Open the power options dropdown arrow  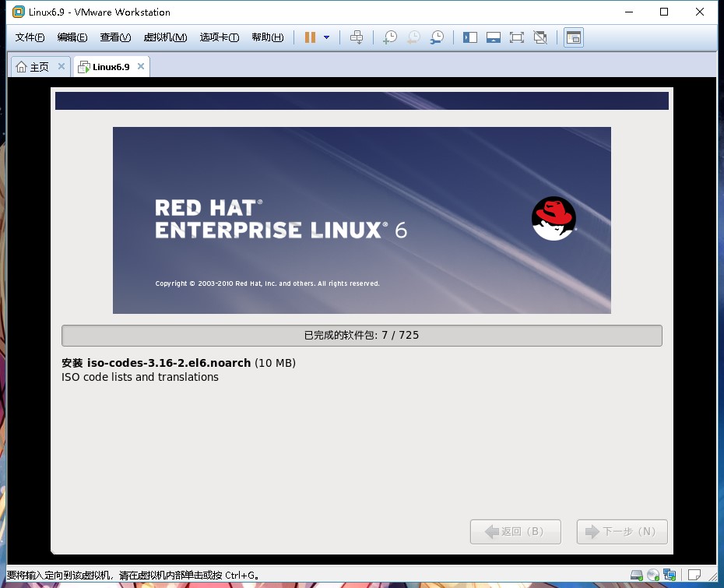pos(326,37)
